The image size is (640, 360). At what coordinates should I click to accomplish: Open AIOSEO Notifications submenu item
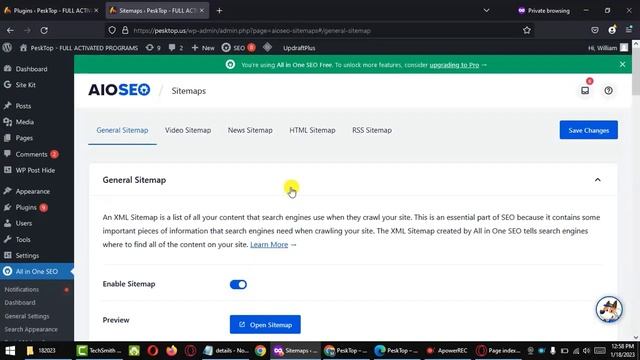pos(22,289)
